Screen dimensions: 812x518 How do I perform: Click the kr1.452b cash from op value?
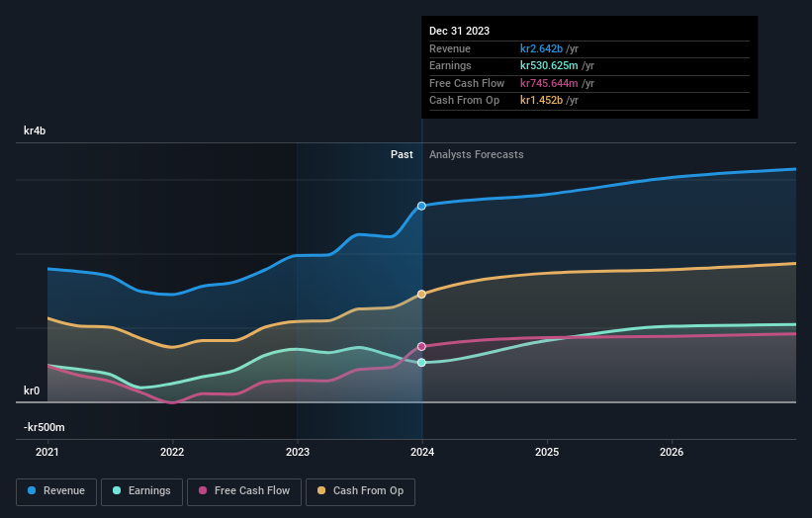click(542, 101)
